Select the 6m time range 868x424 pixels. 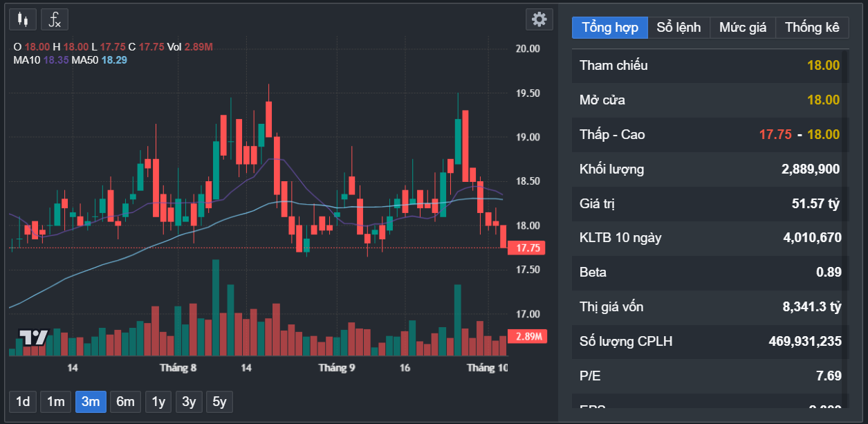(125, 402)
